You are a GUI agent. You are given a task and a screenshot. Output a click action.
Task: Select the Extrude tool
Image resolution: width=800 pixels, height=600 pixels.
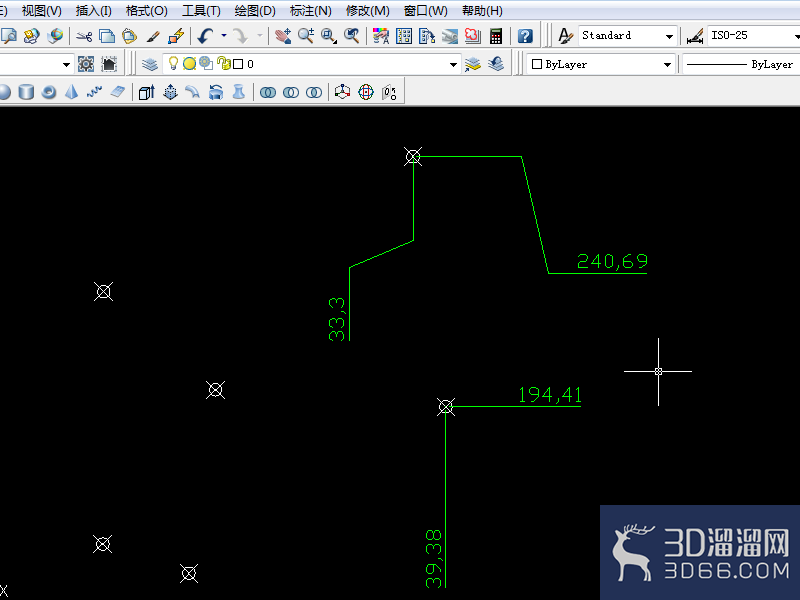click(147, 92)
